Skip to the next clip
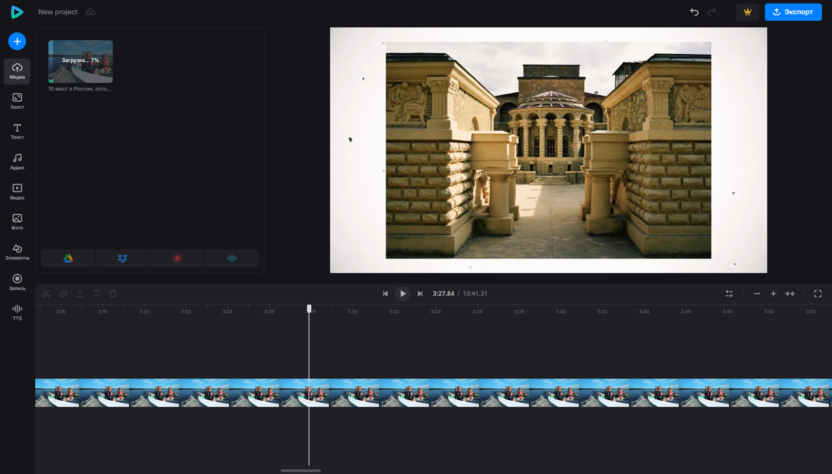 click(x=420, y=293)
